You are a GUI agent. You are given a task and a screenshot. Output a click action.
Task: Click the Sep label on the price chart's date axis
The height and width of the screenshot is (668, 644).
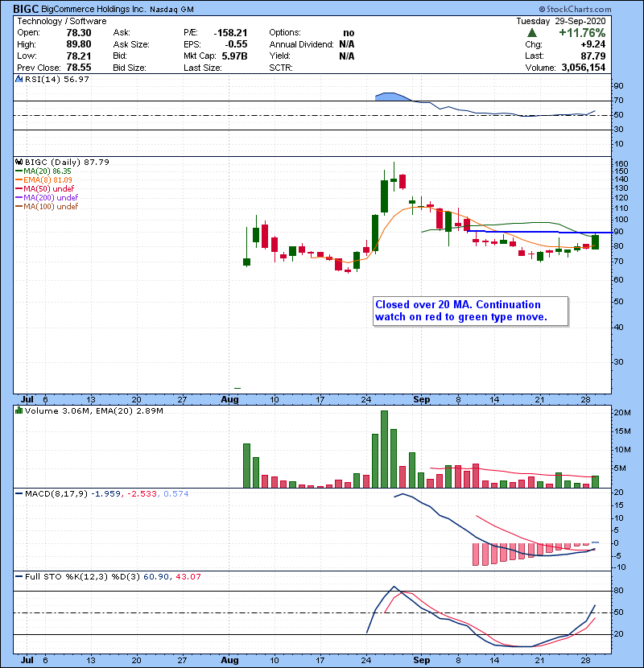click(x=421, y=399)
